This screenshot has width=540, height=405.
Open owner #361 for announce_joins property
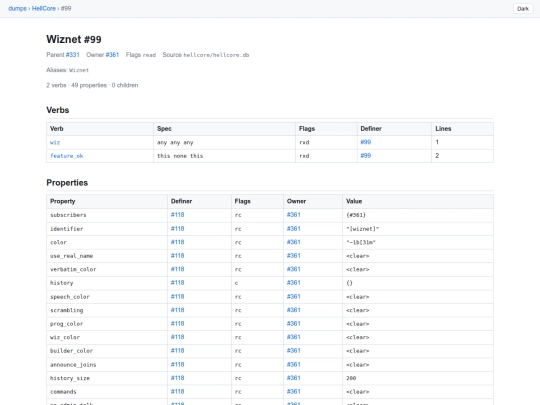(293, 364)
